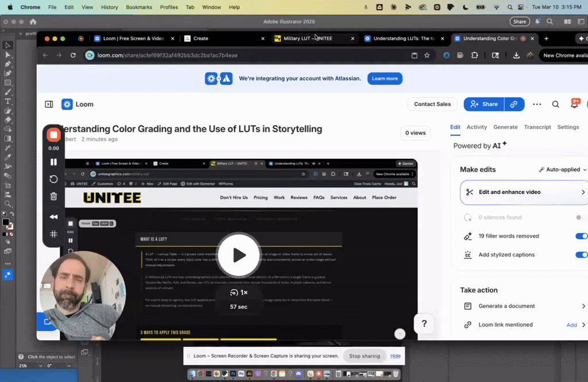This screenshot has height=382, width=588.
Task: Toggle the '0 silences found' switch
Action: [x=580, y=217]
